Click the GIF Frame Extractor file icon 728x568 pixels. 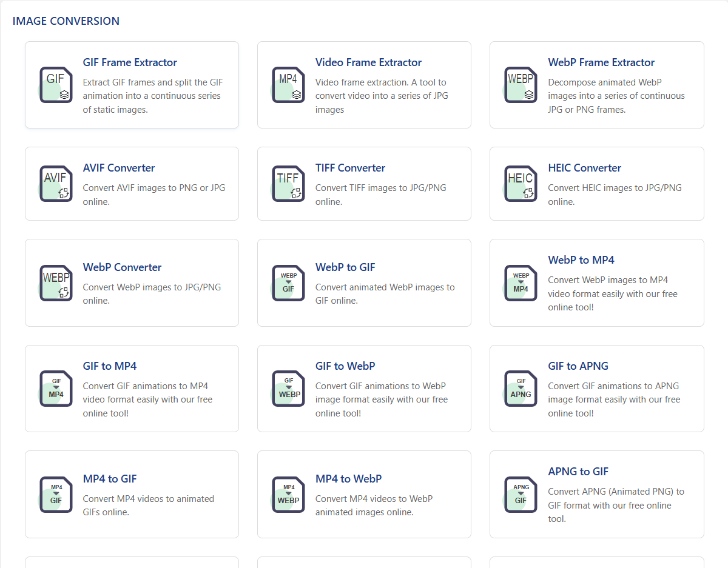pyautogui.click(x=56, y=85)
